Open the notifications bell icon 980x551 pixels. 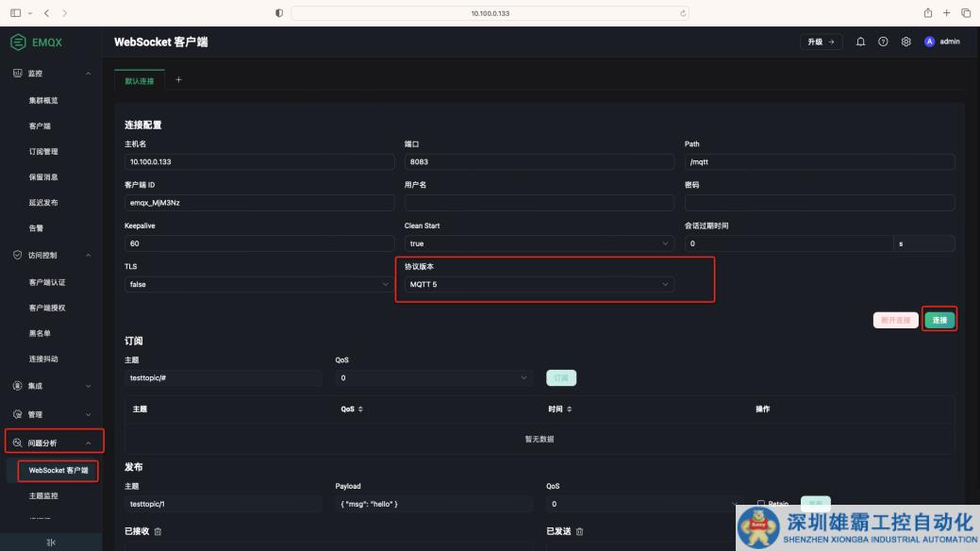(860, 42)
